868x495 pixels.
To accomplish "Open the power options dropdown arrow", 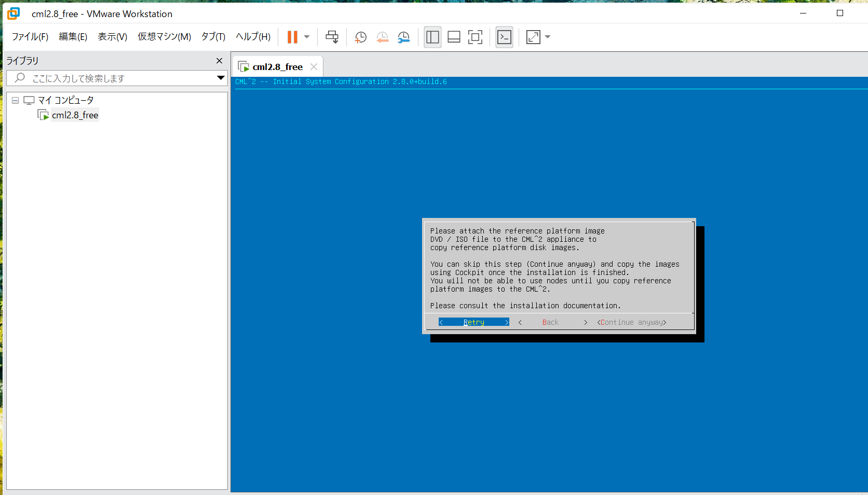I will pos(307,37).
